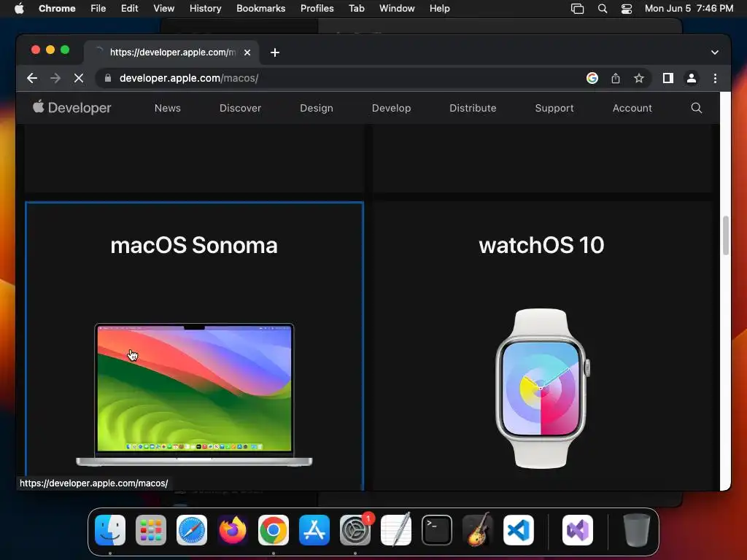This screenshot has width=747, height=560.
Task: Click the date and time in the menu bar
Action: pyautogui.click(x=689, y=9)
